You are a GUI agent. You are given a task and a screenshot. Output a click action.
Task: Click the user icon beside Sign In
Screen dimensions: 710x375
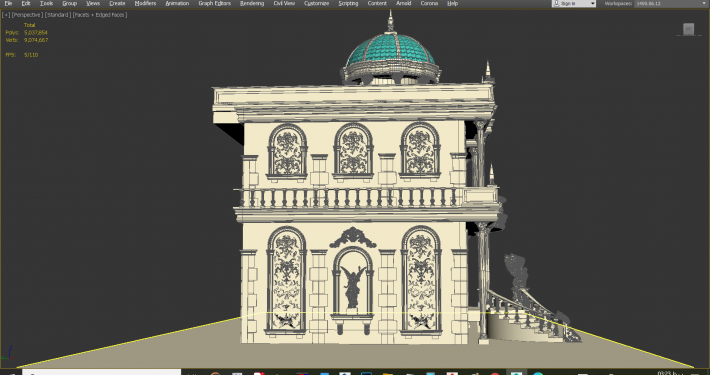pos(557,3)
